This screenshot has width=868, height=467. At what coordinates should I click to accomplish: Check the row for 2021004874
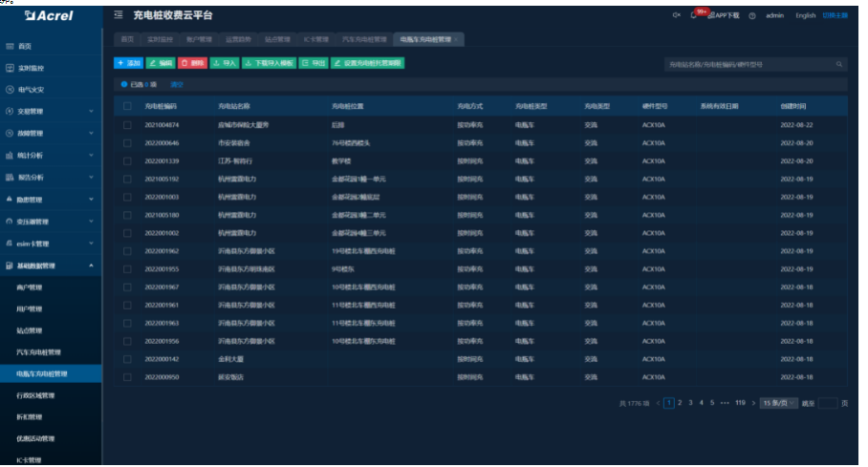pos(127,125)
